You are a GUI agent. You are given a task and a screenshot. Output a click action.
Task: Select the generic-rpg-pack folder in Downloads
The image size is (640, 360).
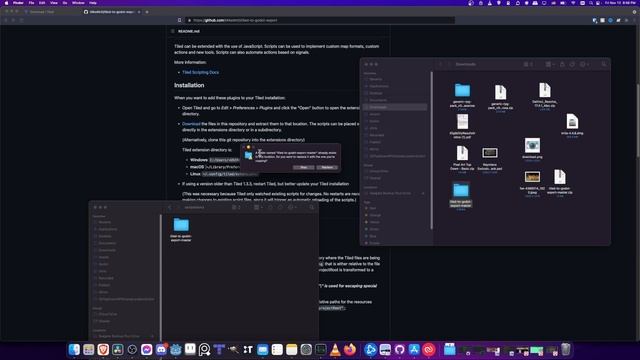(462, 96)
